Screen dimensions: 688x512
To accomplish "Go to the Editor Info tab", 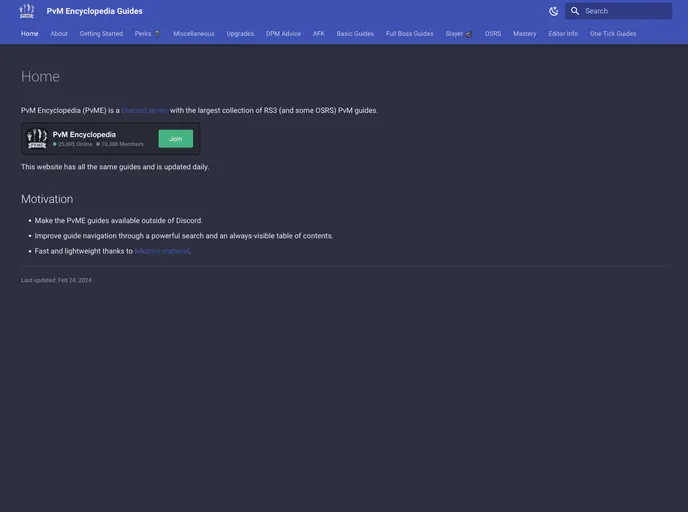I will pos(563,34).
